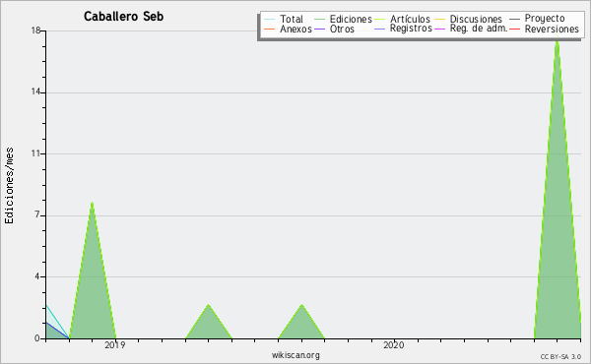Click the y-axis value 4

click(37, 276)
